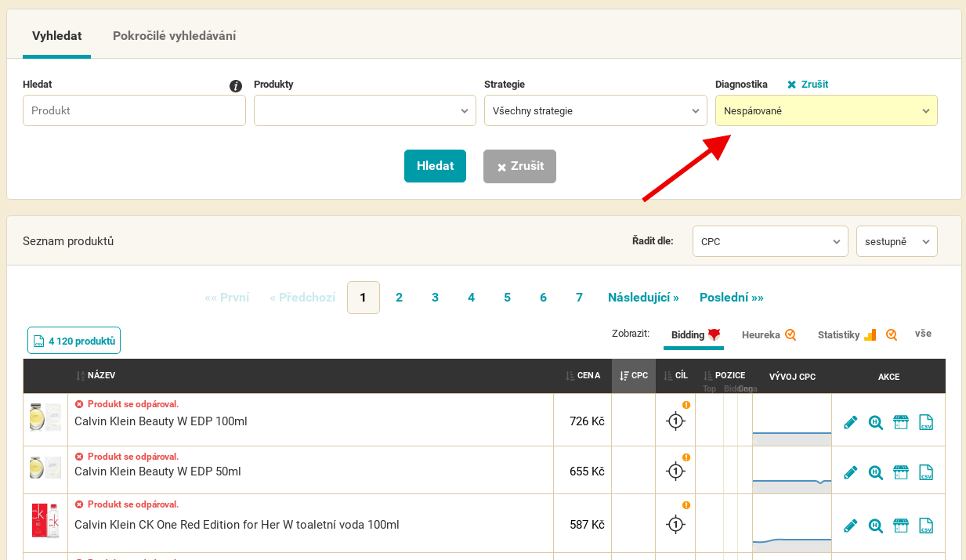
Task: Go to page 3
Action: pyautogui.click(x=435, y=298)
